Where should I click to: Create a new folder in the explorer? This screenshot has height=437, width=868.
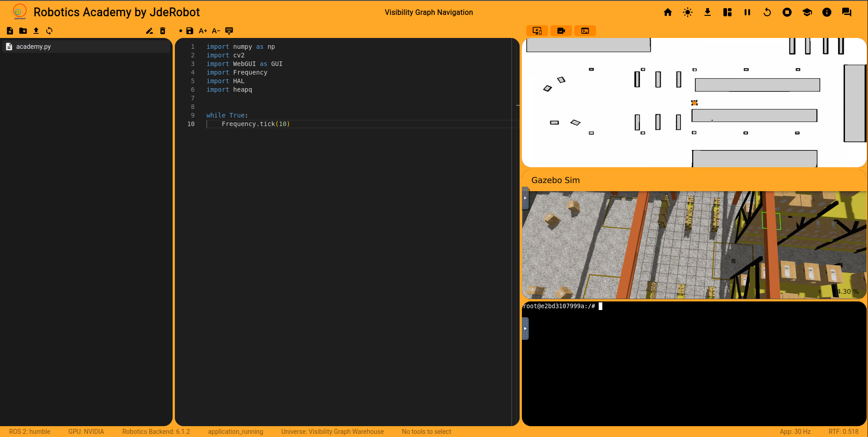[x=23, y=31]
